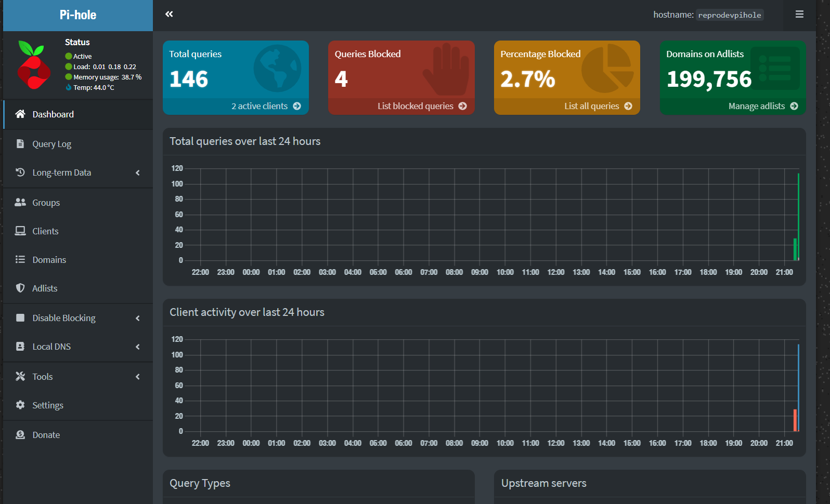Expand the Long-term Data submenu
The width and height of the screenshot is (830, 504).
(x=137, y=173)
